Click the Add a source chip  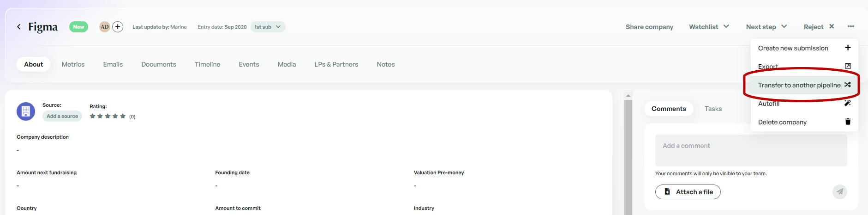click(62, 116)
